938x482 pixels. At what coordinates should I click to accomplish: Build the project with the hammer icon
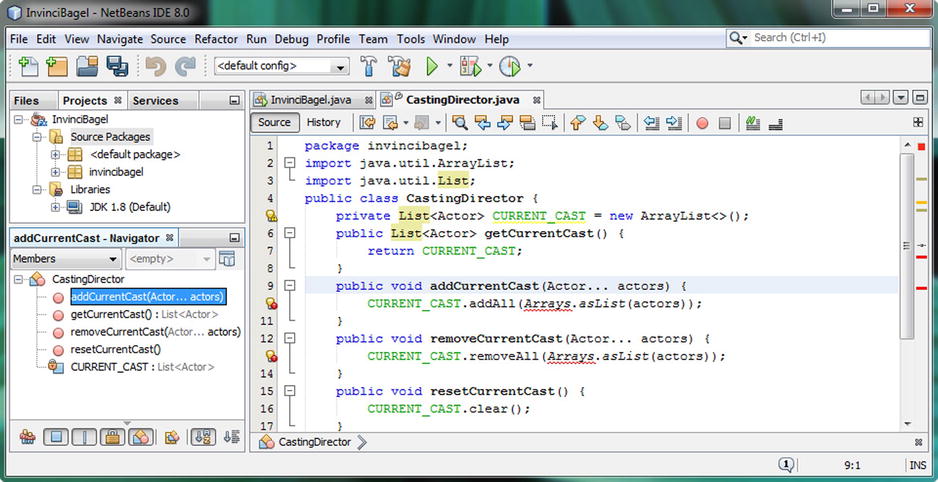369,66
